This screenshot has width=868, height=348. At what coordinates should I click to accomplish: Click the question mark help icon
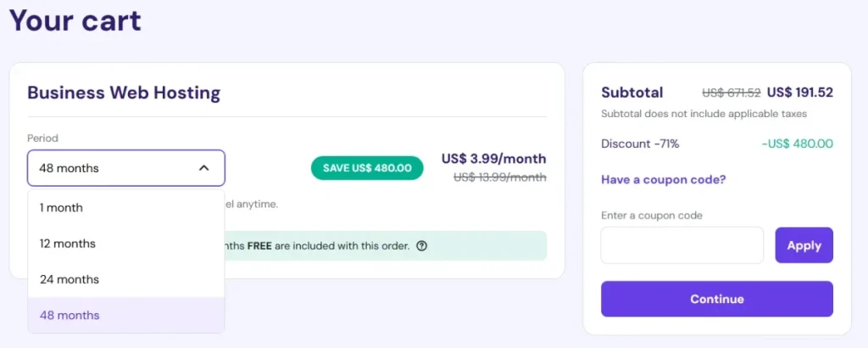coord(421,246)
